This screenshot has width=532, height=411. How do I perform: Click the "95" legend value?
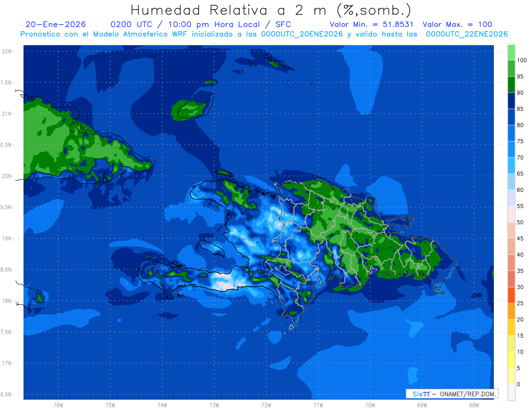tap(520, 77)
